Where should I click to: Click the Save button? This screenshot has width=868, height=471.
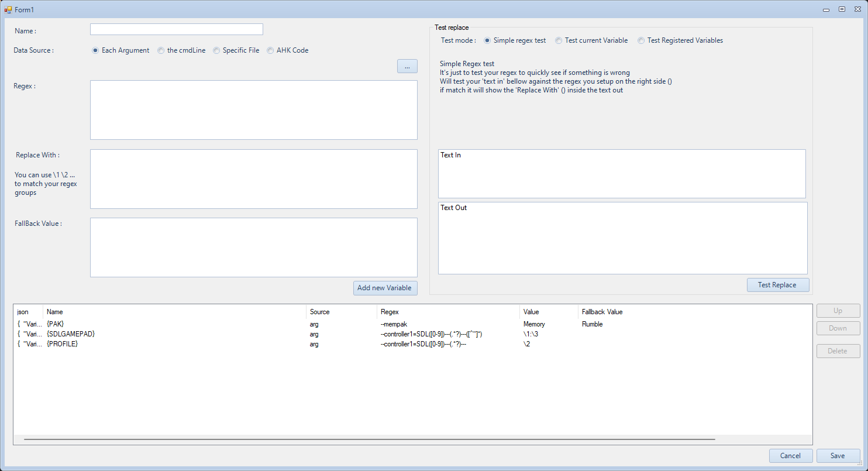click(838, 456)
